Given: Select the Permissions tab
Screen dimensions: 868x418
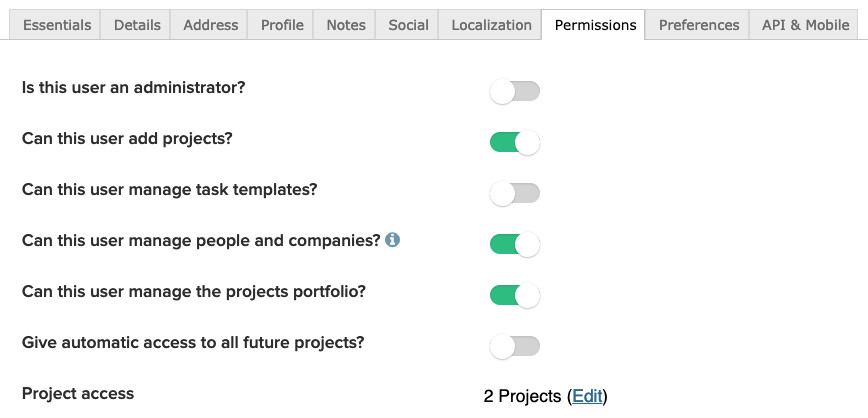Looking at the screenshot, I should tap(595, 25).
